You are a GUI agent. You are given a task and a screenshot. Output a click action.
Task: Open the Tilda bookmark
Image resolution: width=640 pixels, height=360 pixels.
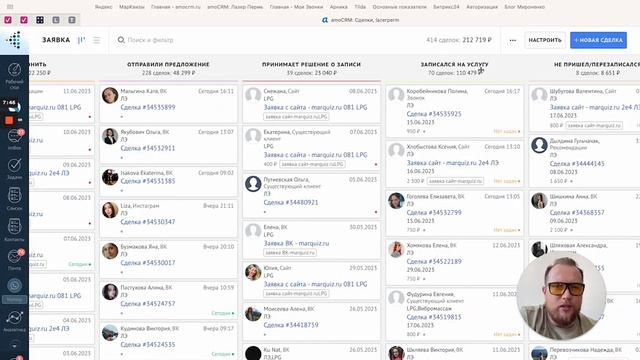click(360, 7)
